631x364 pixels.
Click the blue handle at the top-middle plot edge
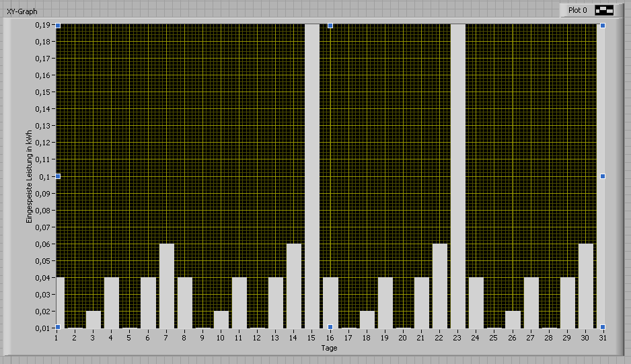coord(330,26)
